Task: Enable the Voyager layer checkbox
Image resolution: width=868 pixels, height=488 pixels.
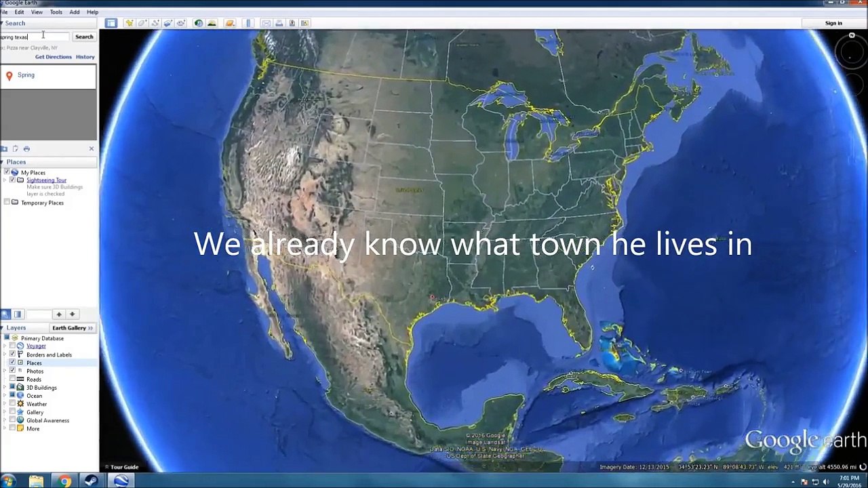Action: tap(12, 346)
